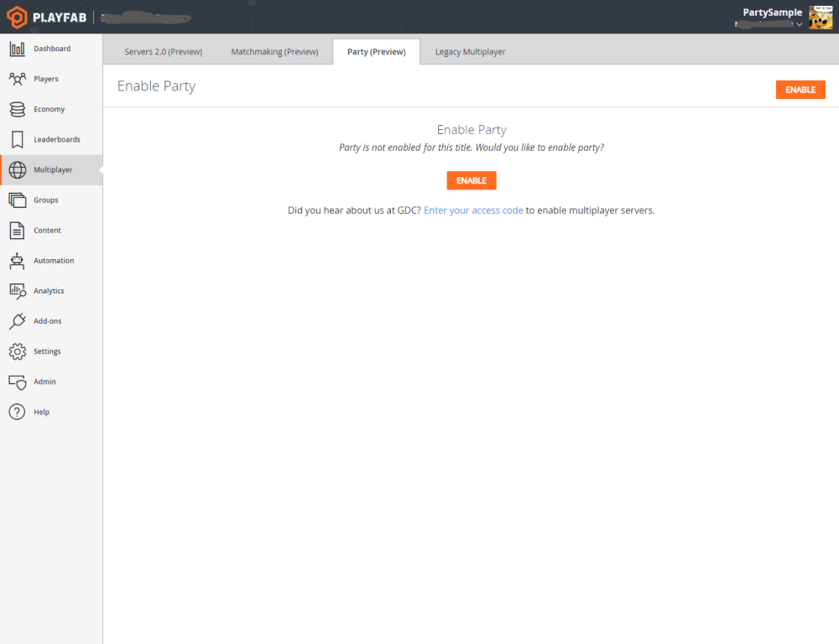Click the 'Enable Party' page heading
839x644 pixels.
[x=156, y=86]
